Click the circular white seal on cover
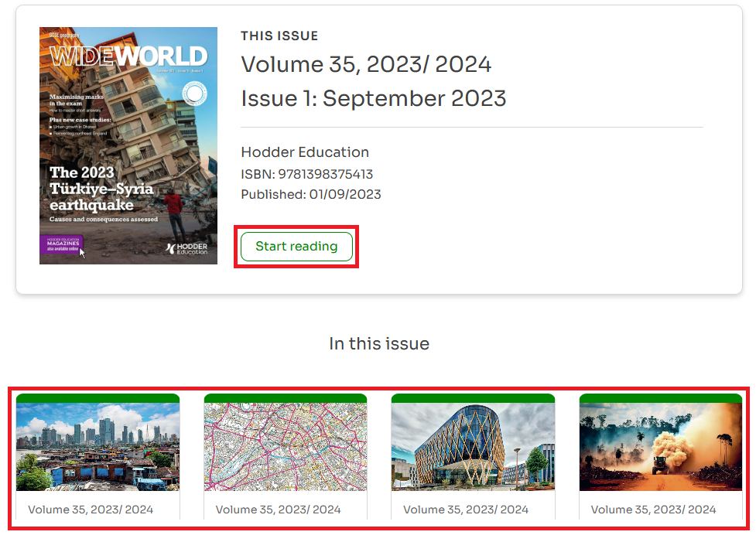 tap(195, 94)
